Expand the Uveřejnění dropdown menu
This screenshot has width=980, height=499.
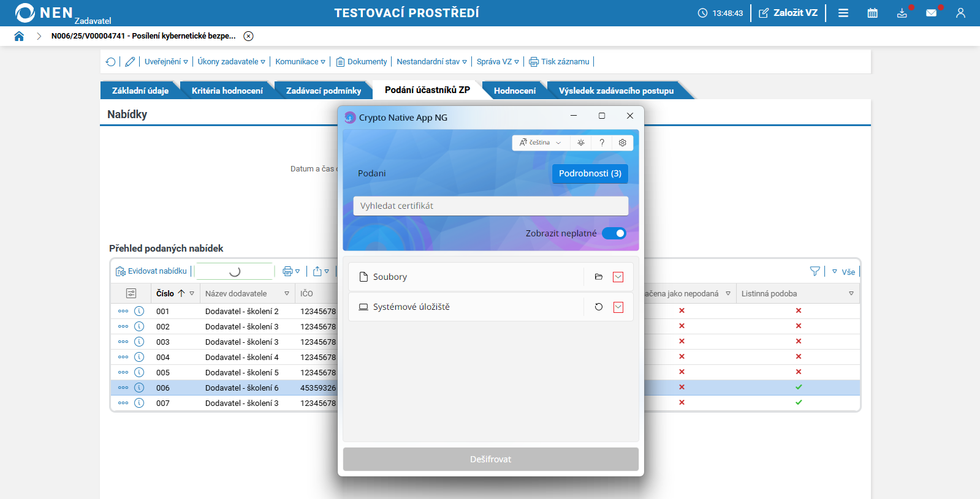166,62
